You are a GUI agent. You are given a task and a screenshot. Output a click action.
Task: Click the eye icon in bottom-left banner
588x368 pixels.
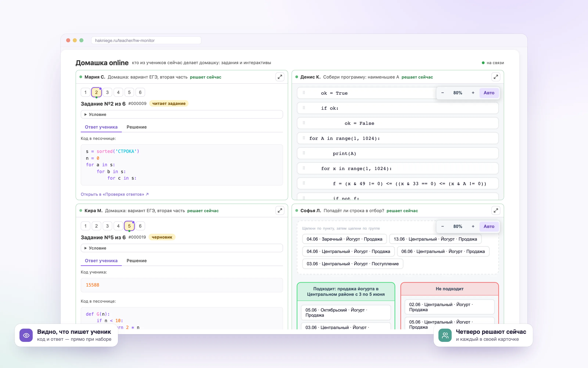click(26, 335)
